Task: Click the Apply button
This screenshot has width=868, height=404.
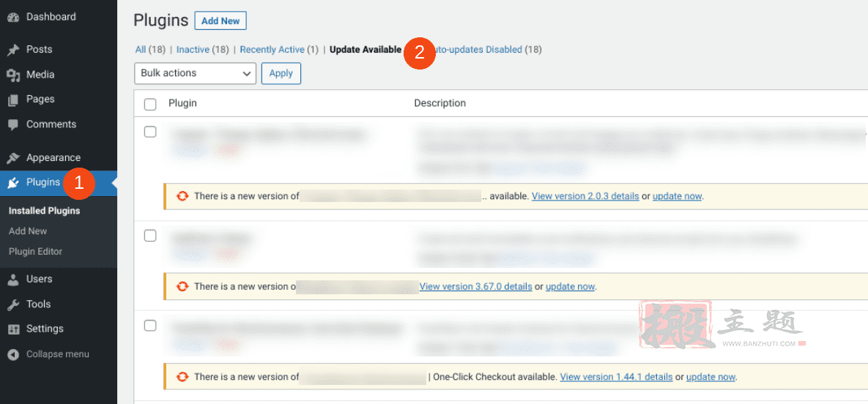Action: (x=281, y=73)
